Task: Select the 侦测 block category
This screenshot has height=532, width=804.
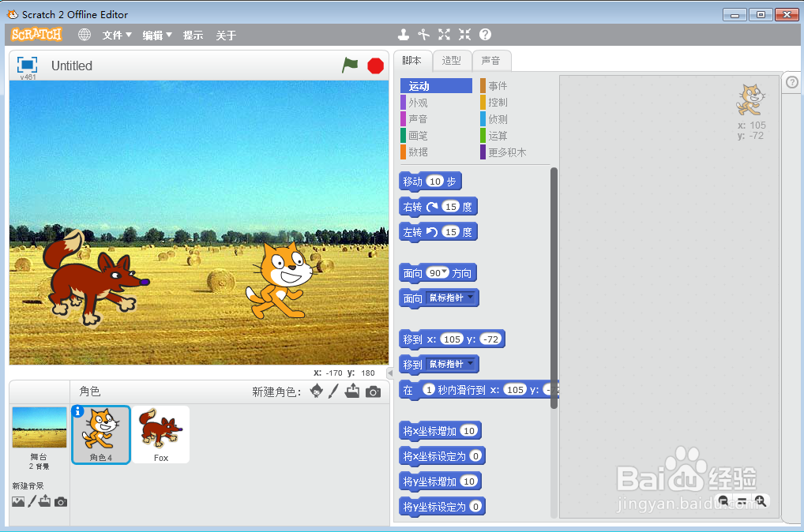Action: [x=514, y=119]
